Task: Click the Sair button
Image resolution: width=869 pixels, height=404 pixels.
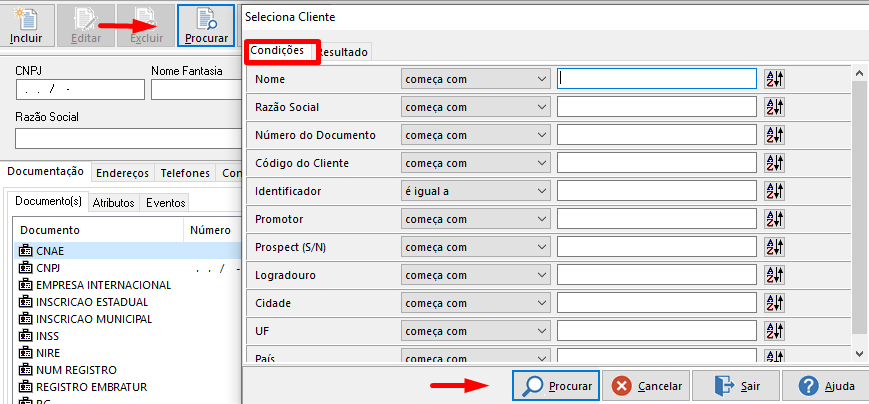Action: point(736,386)
